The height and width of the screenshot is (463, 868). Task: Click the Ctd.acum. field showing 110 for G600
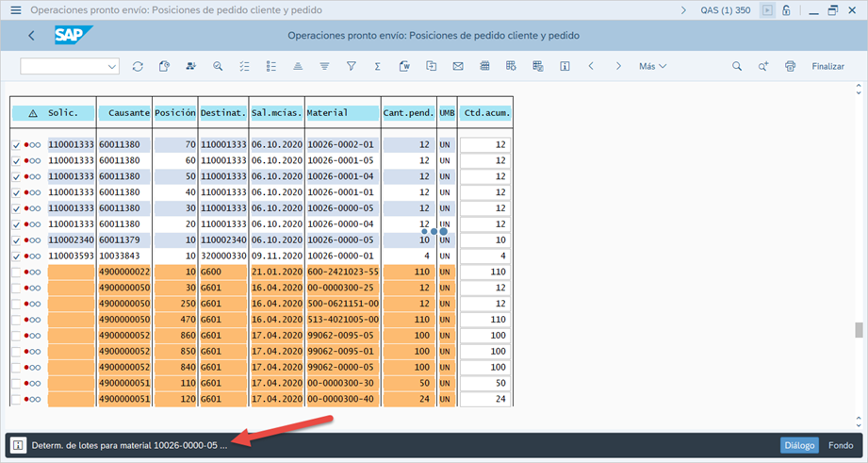485,272
